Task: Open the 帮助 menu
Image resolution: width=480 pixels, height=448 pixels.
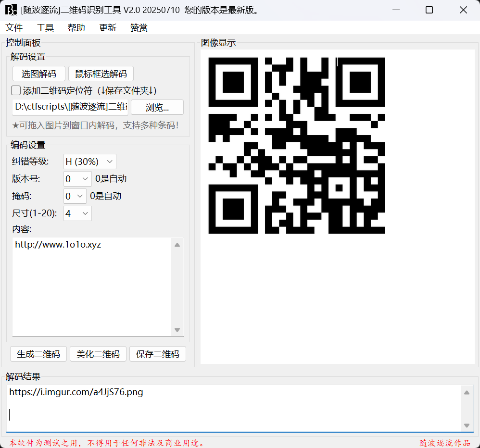Action: [76, 28]
